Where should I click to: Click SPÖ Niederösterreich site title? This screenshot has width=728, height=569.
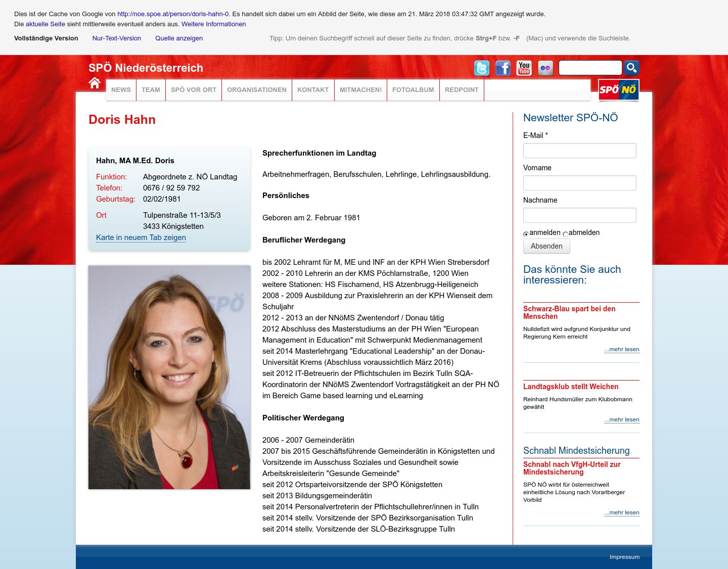pos(146,68)
